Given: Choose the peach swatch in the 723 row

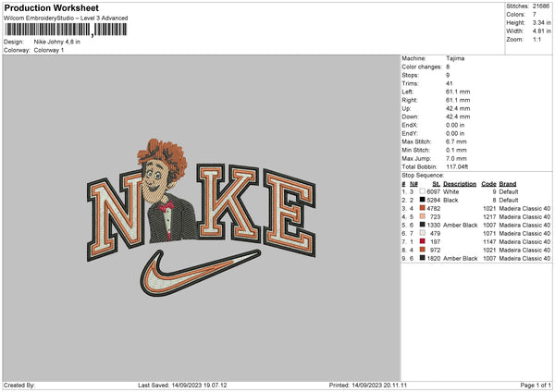Looking at the screenshot, I should (422, 216).
